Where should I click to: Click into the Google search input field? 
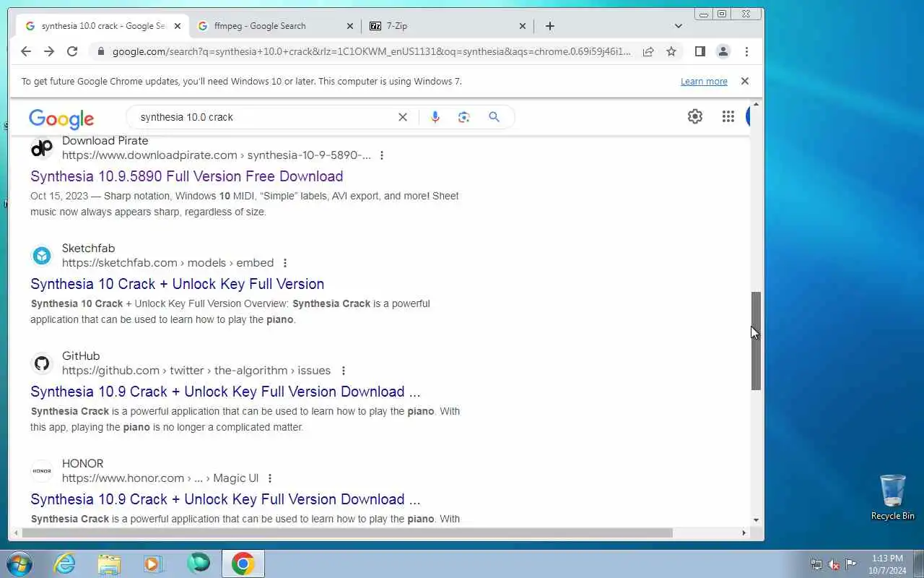[263, 117]
